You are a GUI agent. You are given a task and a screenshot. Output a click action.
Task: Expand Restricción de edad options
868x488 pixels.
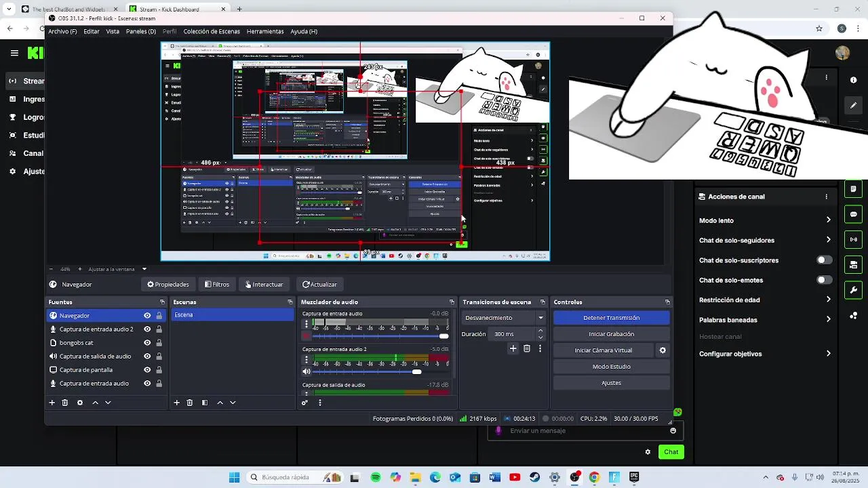pos(828,300)
